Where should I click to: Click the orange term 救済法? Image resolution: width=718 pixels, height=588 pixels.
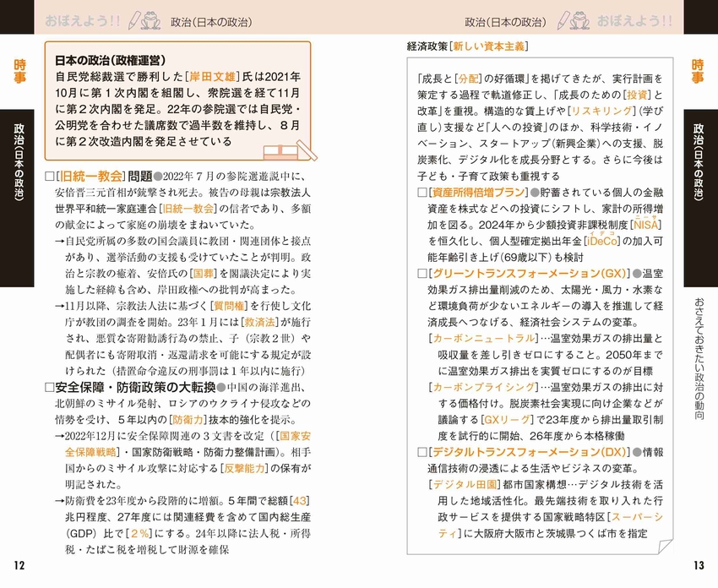pyautogui.click(x=259, y=323)
